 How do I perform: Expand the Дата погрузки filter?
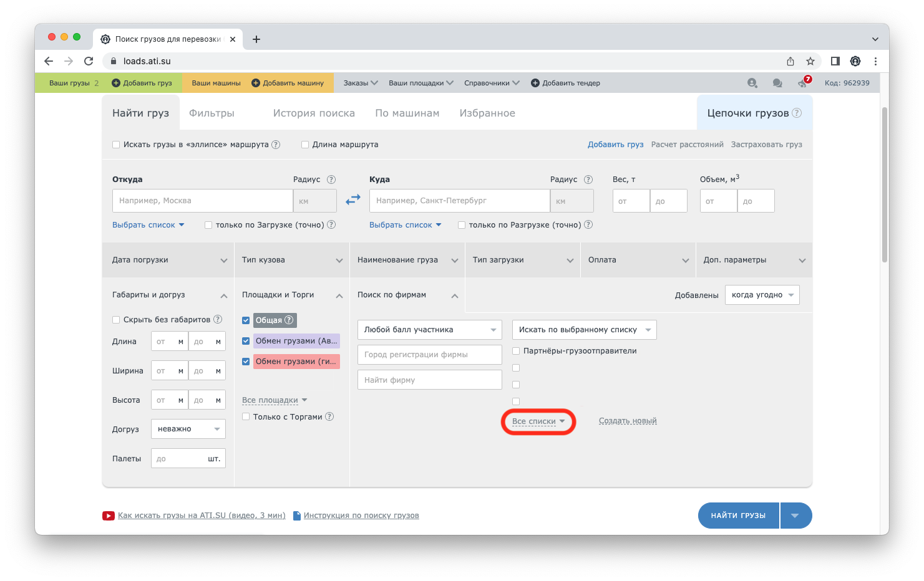click(168, 260)
